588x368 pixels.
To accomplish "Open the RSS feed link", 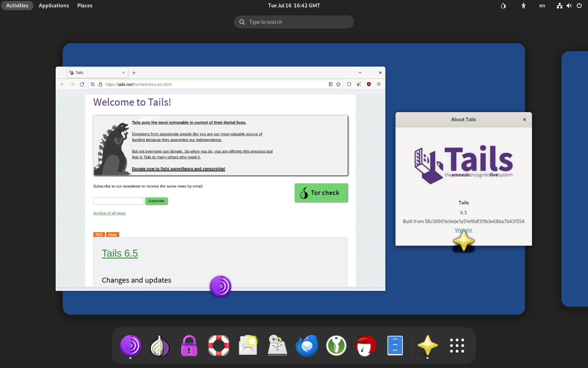I will point(99,234).
